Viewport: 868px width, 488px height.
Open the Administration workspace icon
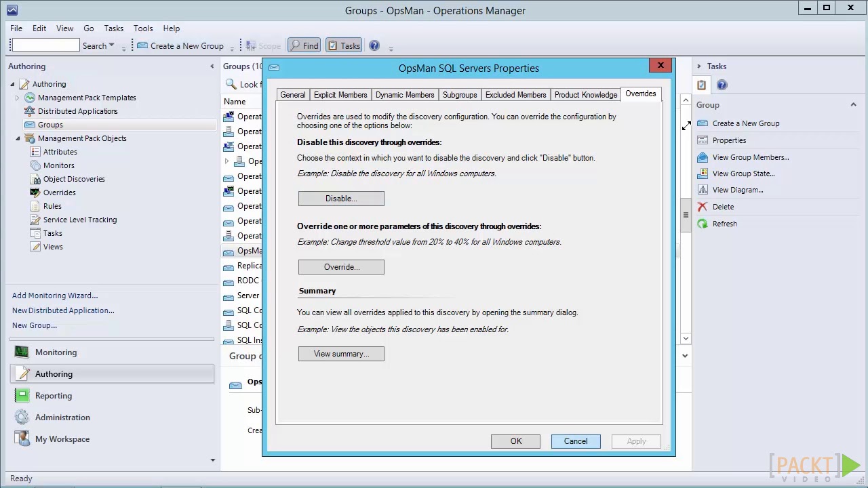pyautogui.click(x=22, y=418)
